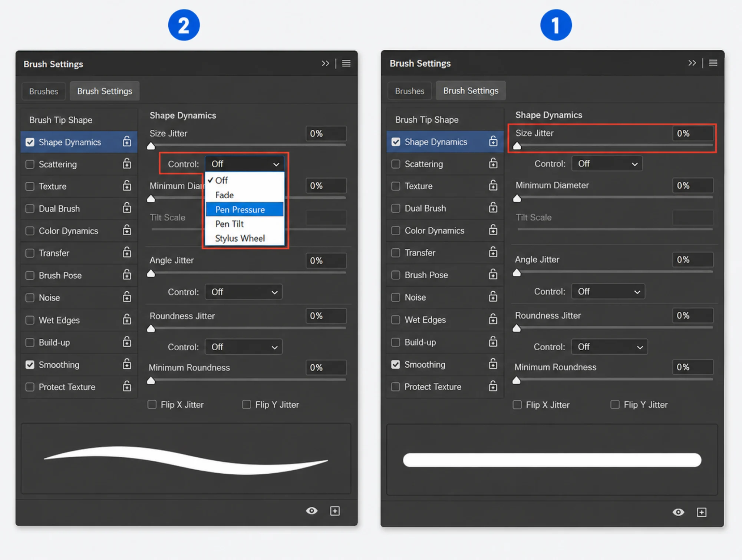Click Minimum Diameter percent field, right panel
The height and width of the screenshot is (560, 742).
(692, 185)
